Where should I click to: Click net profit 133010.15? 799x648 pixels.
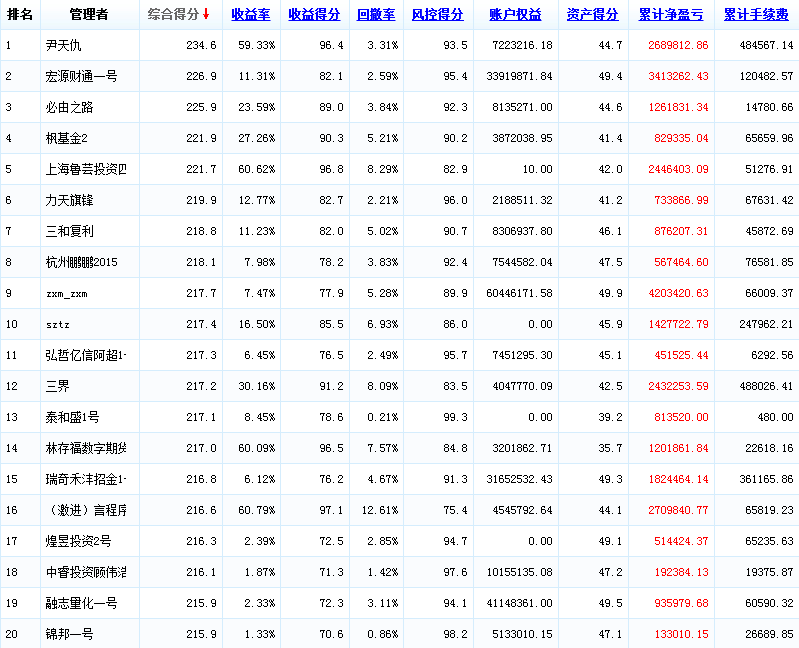coord(681,634)
